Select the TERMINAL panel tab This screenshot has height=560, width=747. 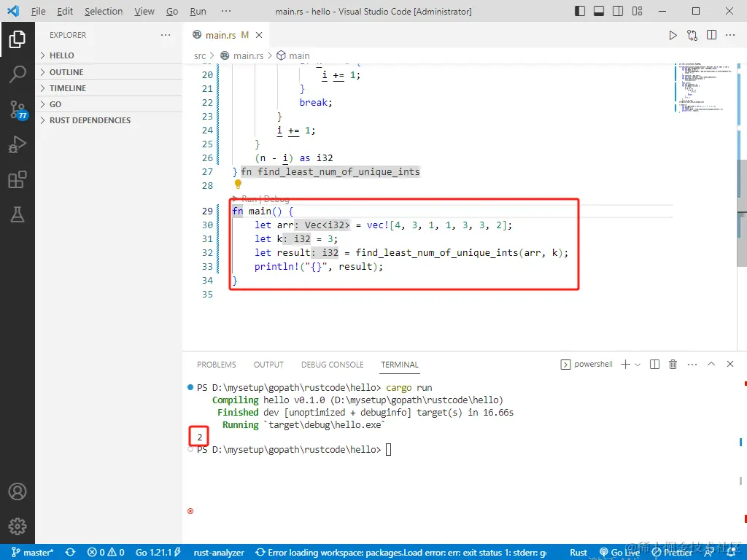pos(399,365)
